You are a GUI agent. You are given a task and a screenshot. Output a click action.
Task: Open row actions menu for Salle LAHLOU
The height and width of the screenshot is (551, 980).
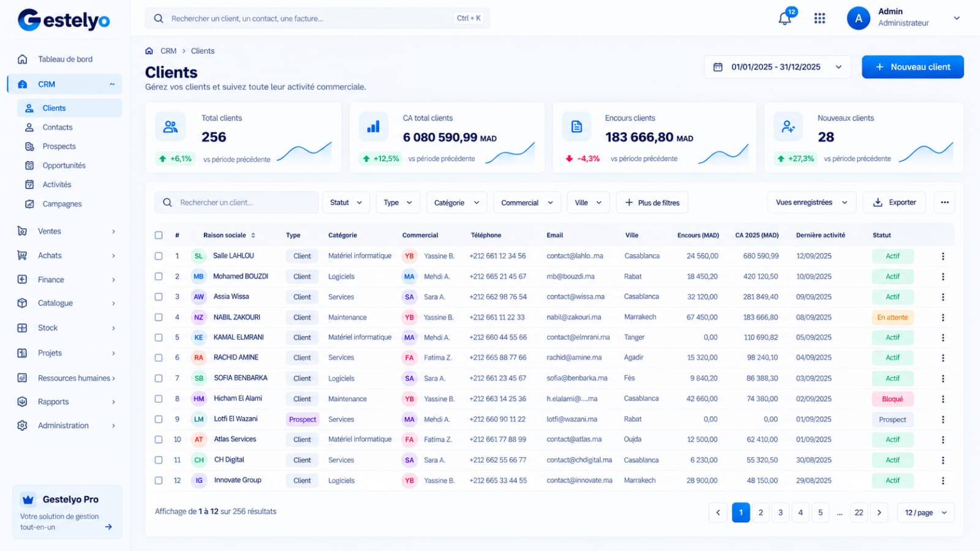click(943, 256)
